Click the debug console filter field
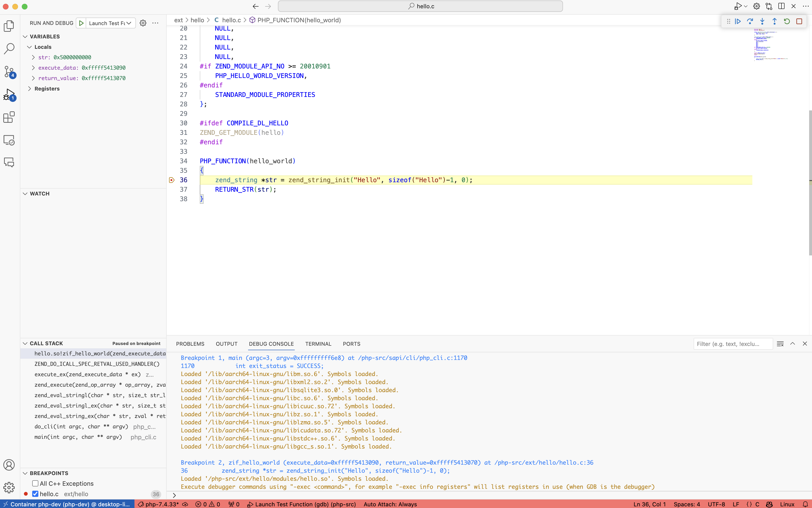 [x=733, y=344]
